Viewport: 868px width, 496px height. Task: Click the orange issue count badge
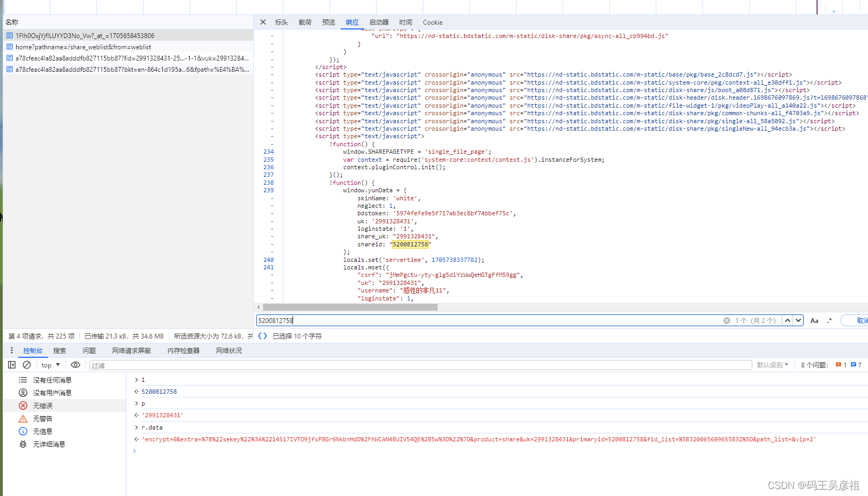click(841, 365)
